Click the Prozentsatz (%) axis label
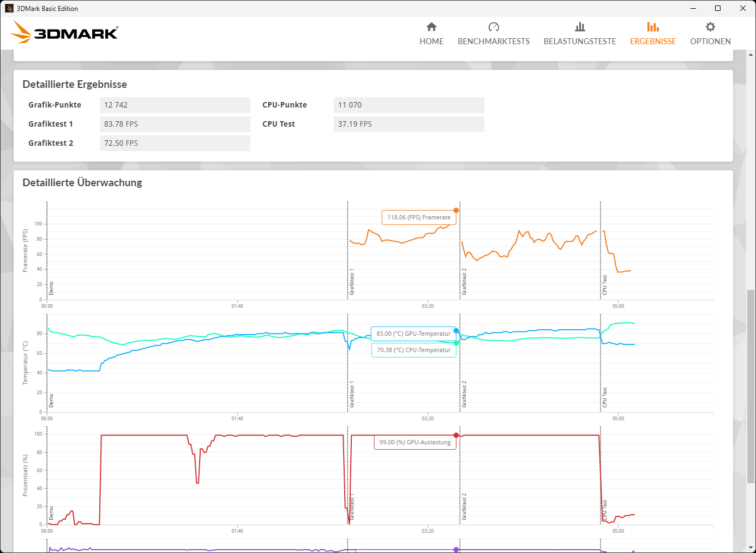Viewport: 756px width, 553px height. click(x=25, y=475)
